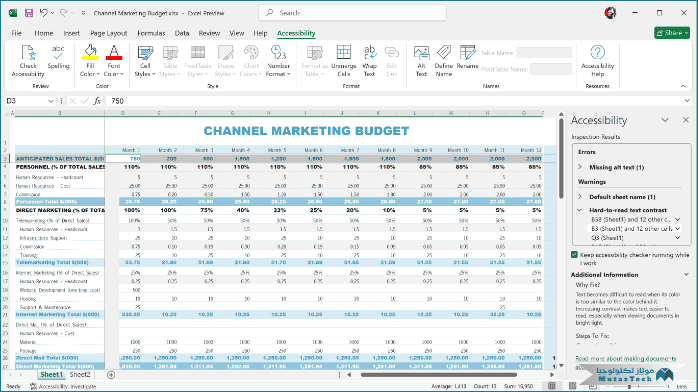Image resolution: width=698 pixels, height=392 pixels.
Task: Open dropdown for B3 (Sheet1) result
Action: [678, 228]
